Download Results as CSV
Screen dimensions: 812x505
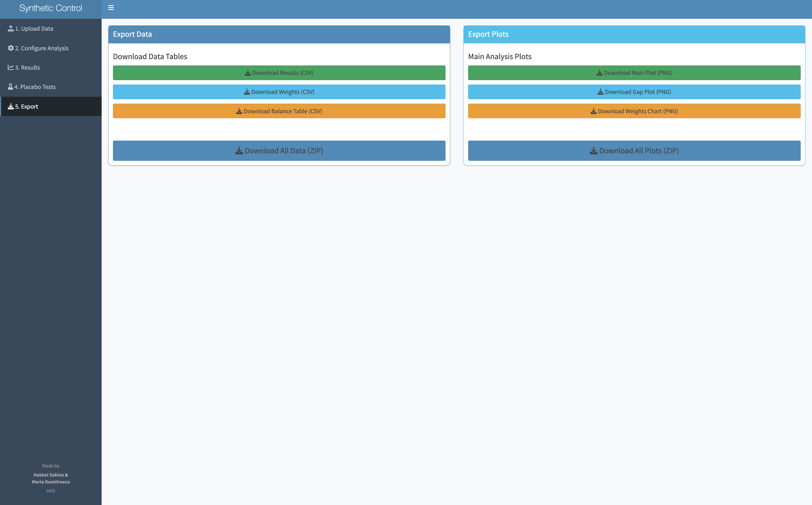[279, 72]
